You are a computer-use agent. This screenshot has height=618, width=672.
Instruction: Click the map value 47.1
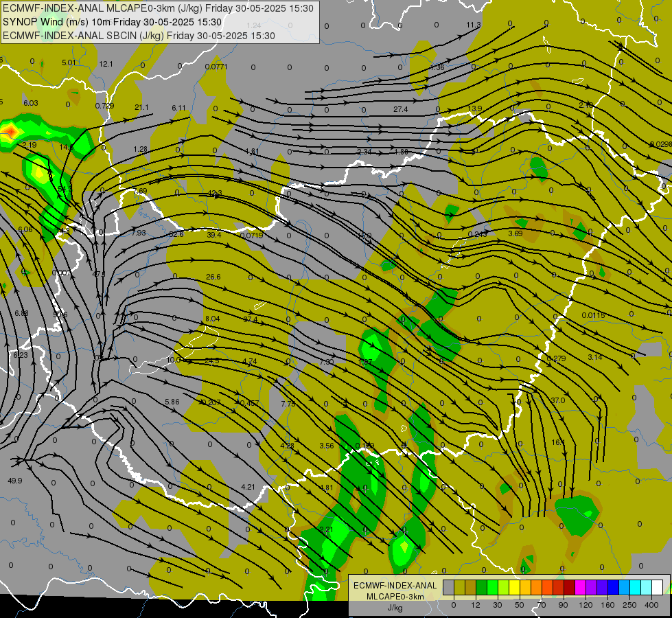[x=99, y=274]
